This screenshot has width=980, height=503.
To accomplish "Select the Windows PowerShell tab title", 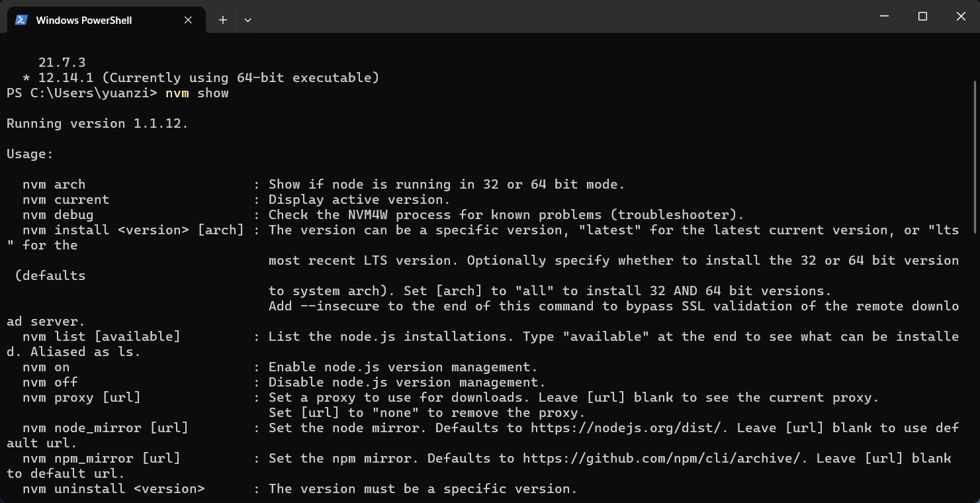I will coord(84,21).
